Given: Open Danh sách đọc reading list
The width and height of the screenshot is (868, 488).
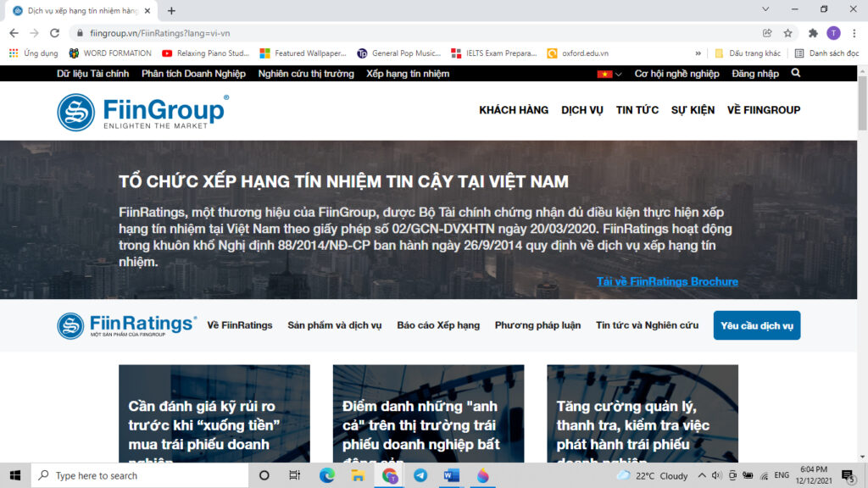Looking at the screenshot, I should coord(827,53).
